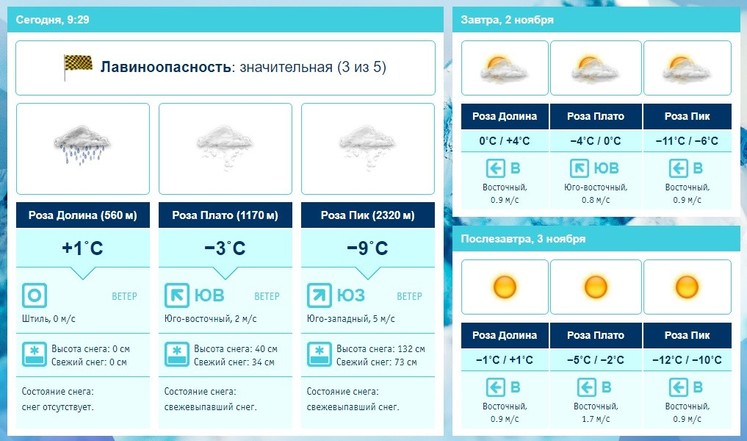Click the snow depth icon under Роза Пик
Screen dimensions: 747x441
coord(320,354)
